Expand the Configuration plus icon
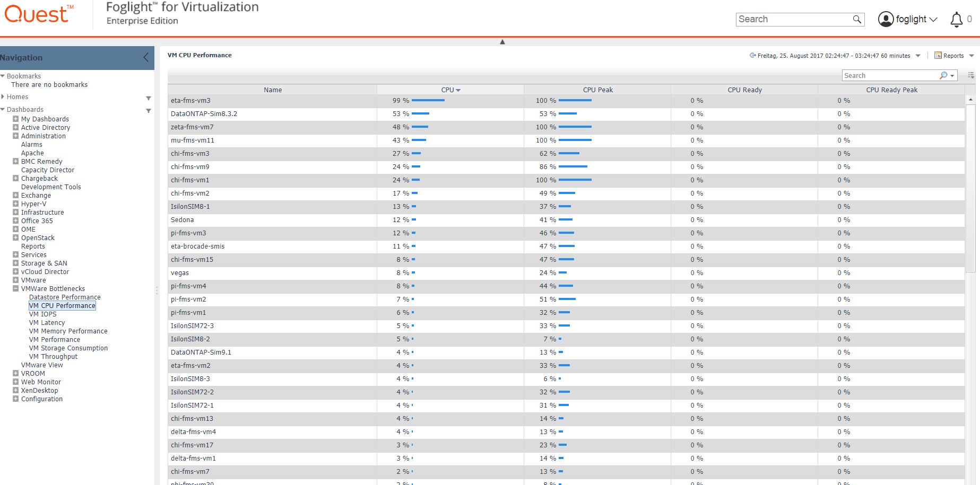Viewport: 980px width, 485px height. tap(16, 399)
